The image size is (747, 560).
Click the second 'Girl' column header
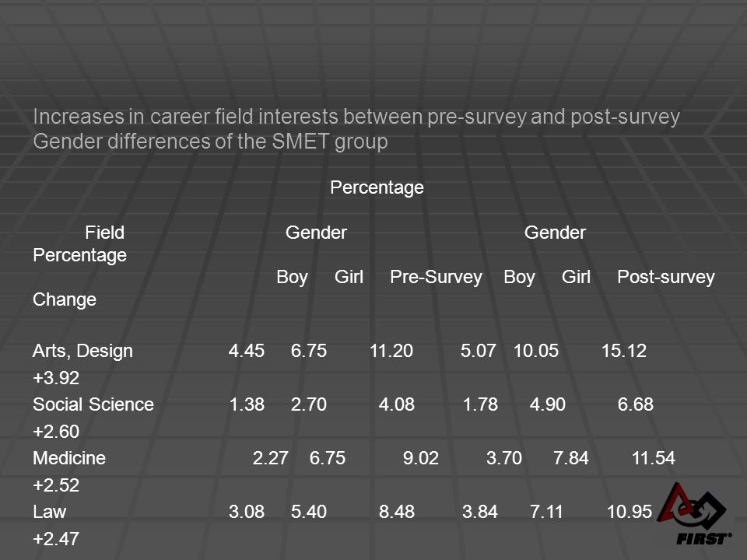576,277
